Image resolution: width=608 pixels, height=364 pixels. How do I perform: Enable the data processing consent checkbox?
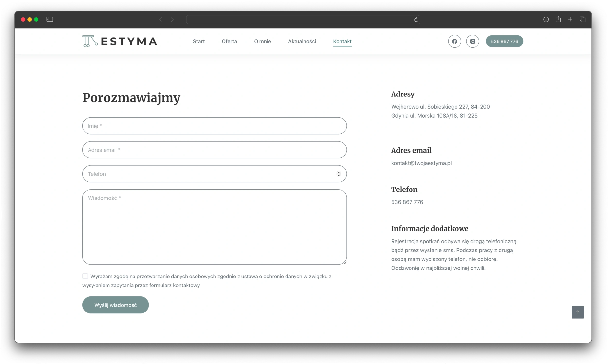pyautogui.click(x=85, y=276)
